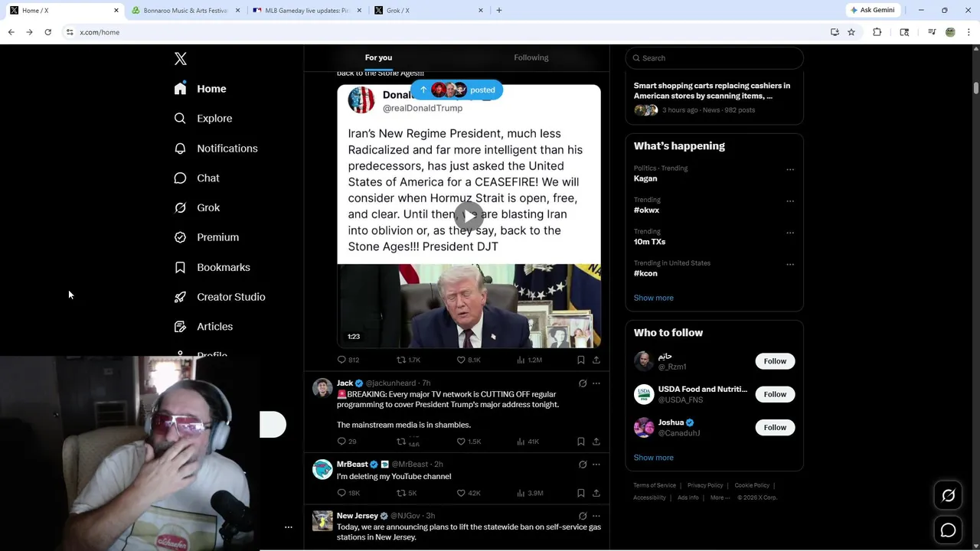Screen dimensions: 980x551
Task: Open Notifications from the sidebar
Action: click(216, 148)
